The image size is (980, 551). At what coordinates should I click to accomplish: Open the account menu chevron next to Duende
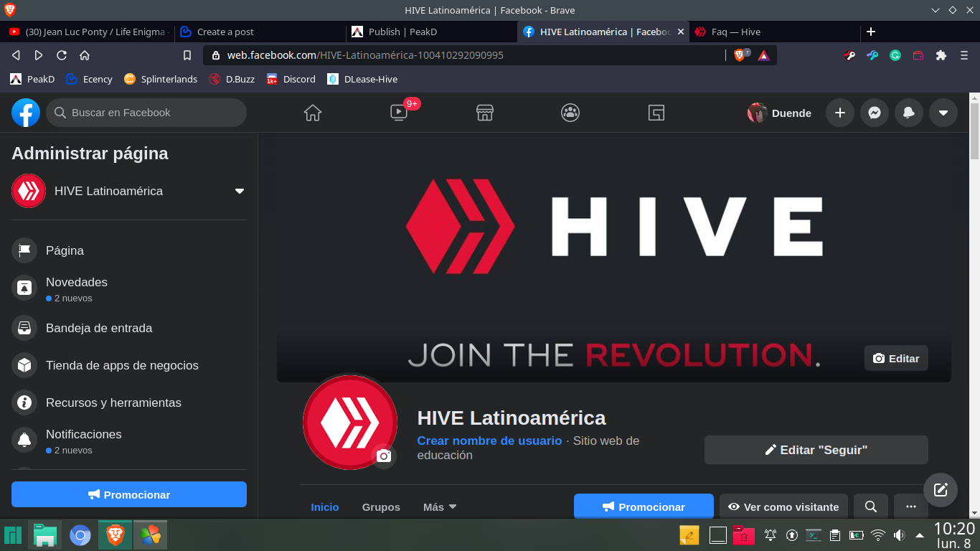click(x=943, y=113)
